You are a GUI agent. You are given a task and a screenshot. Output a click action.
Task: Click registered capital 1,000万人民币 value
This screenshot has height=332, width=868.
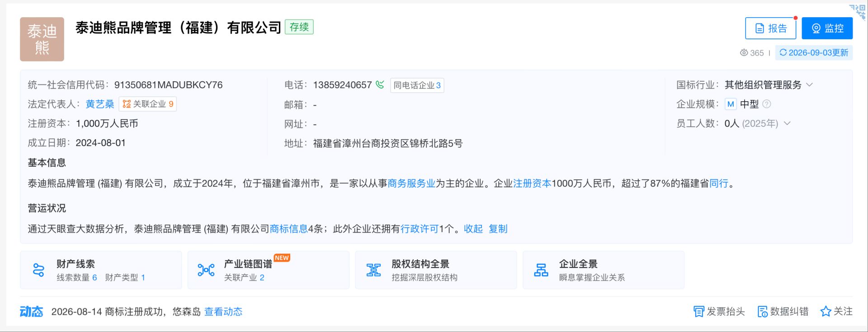pyautogui.click(x=107, y=124)
